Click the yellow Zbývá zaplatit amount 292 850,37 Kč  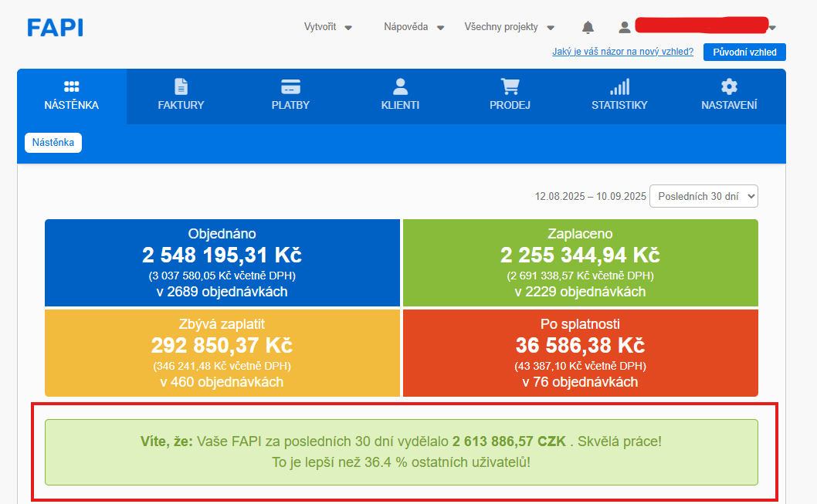click(222, 345)
